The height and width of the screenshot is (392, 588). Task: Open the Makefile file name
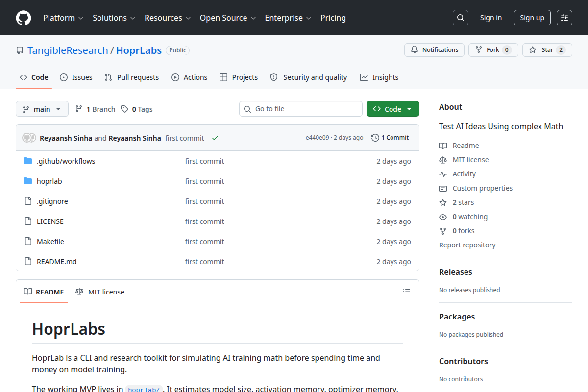click(50, 242)
